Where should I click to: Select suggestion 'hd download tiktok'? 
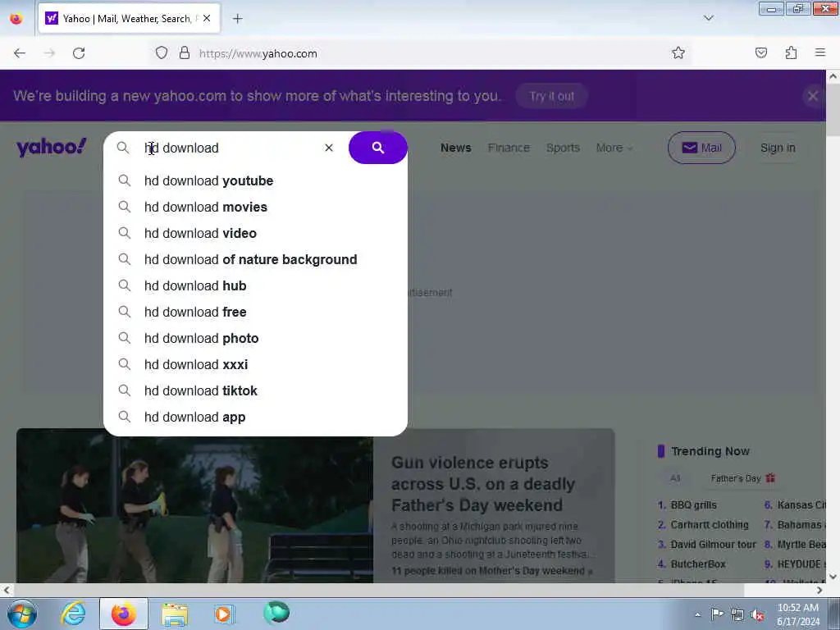[256, 390]
